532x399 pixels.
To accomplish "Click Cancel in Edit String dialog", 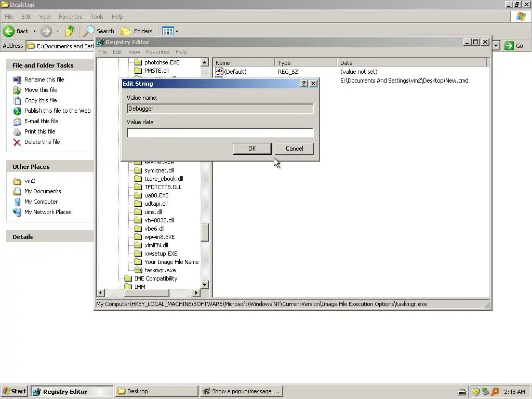I will (294, 149).
